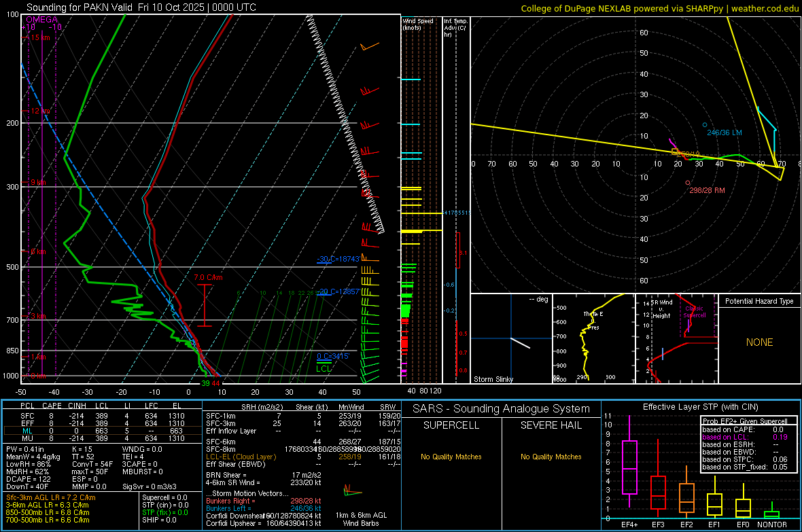Select the magenta 'based on LCL:' row
This screenshot has width=802, height=532.
point(745,437)
